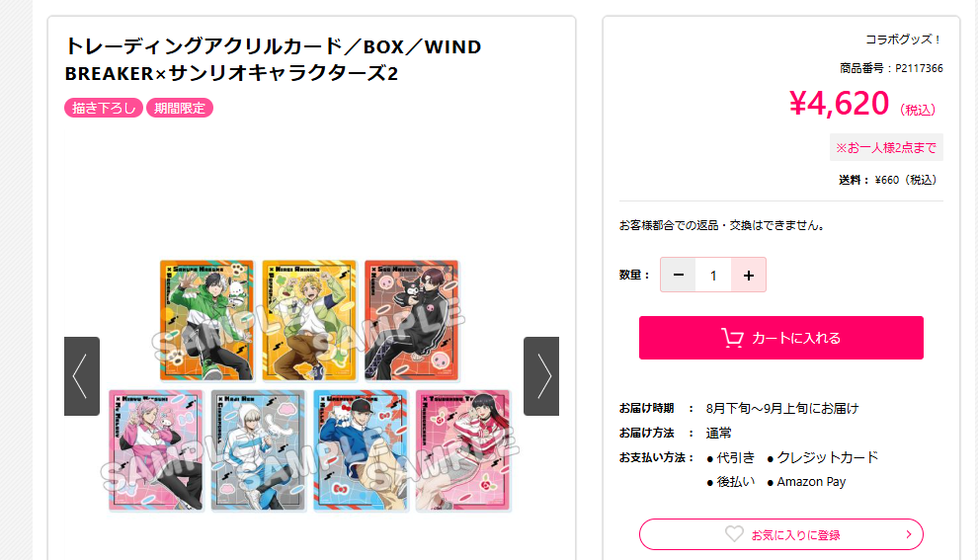Click the cart icon in add-to-cart button
The width and height of the screenshot is (978, 560).
tap(732, 338)
